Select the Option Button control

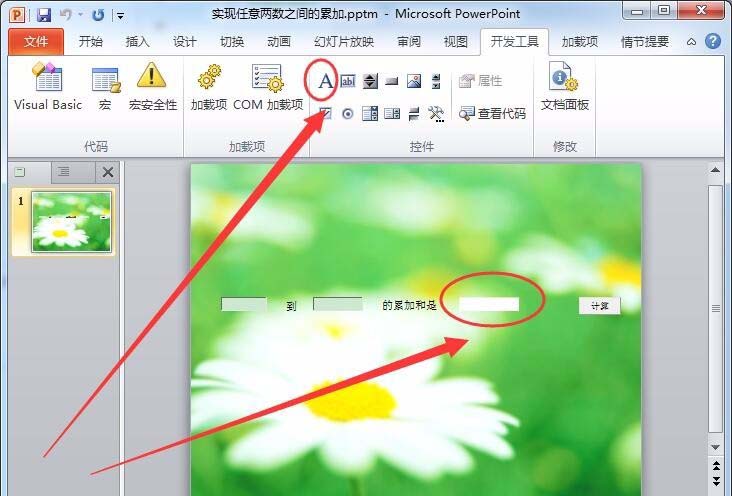point(348,113)
